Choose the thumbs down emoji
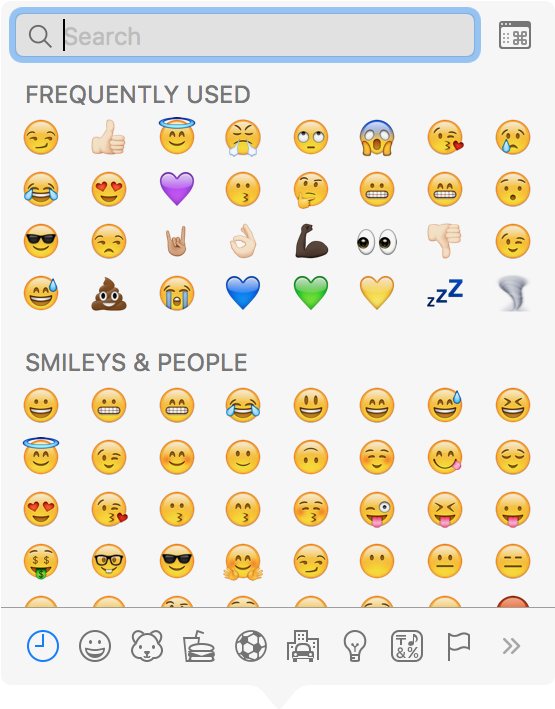The image size is (555, 709). pos(445,241)
